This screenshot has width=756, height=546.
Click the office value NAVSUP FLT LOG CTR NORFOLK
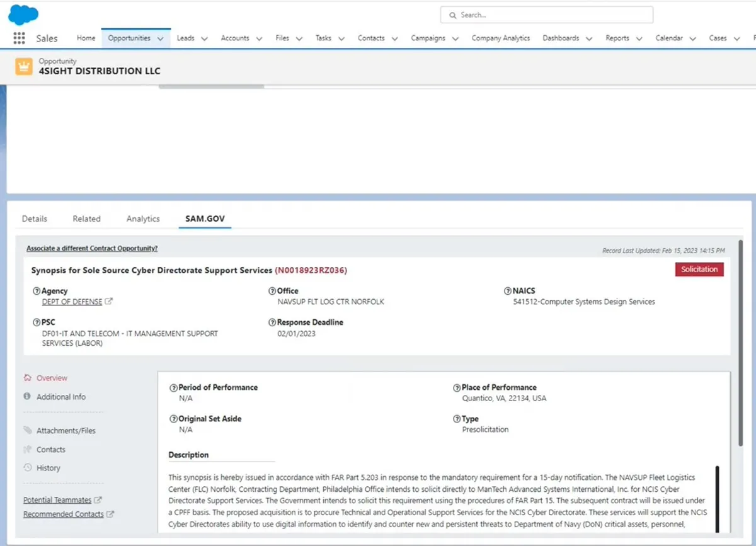click(x=331, y=302)
